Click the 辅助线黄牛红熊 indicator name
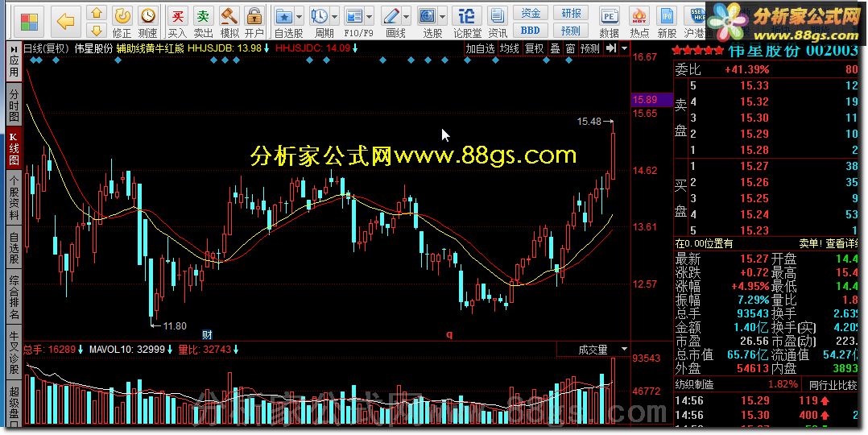 tap(150, 48)
